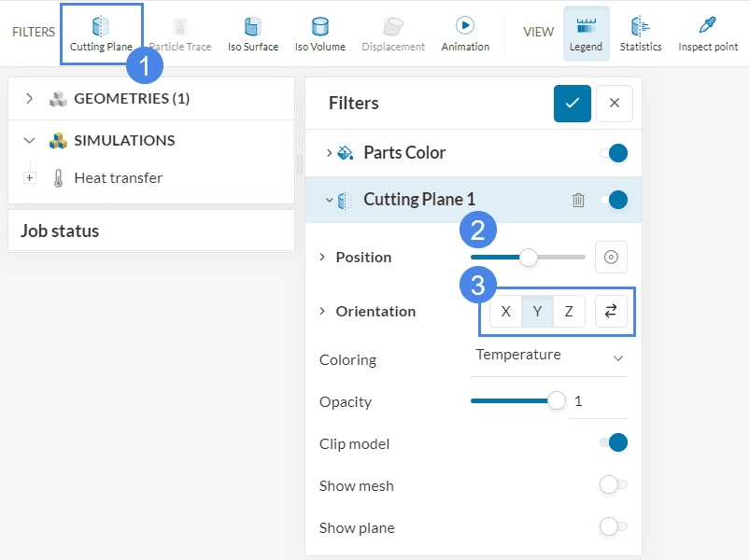Screen dimensions: 750x560
Task: Toggle the Legend view option
Action: (x=586, y=33)
